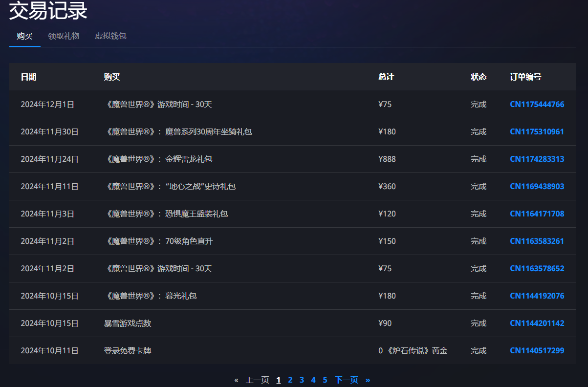Viewport: 588px width, 387px height.
Task: Open order CN1144201142
Action: pyautogui.click(x=537, y=323)
